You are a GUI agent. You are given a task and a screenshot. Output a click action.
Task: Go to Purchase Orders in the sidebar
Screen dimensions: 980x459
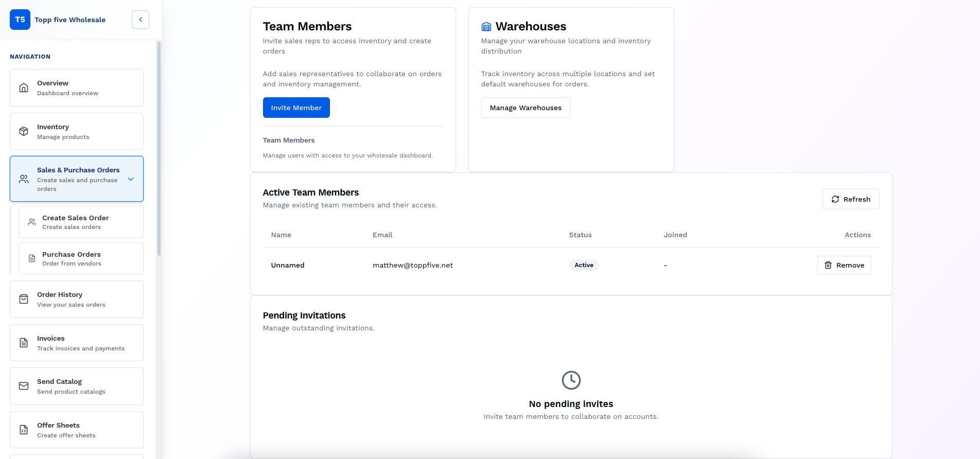(x=81, y=258)
